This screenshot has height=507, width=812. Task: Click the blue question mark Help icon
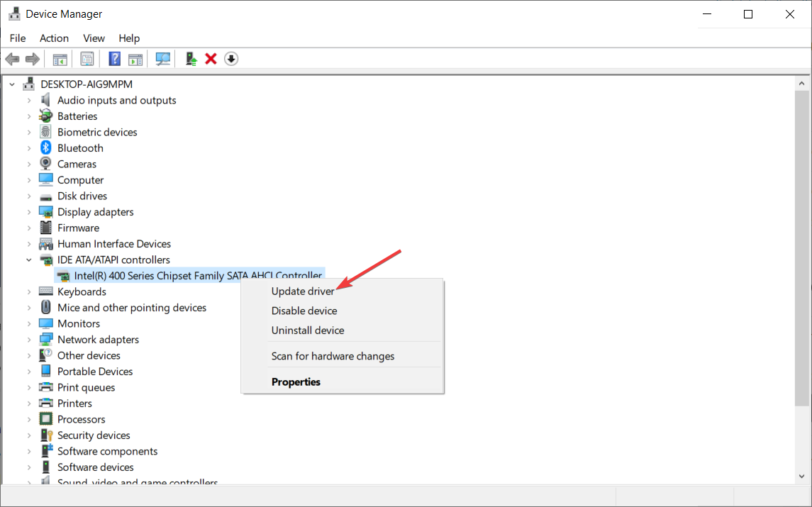(114, 59)
